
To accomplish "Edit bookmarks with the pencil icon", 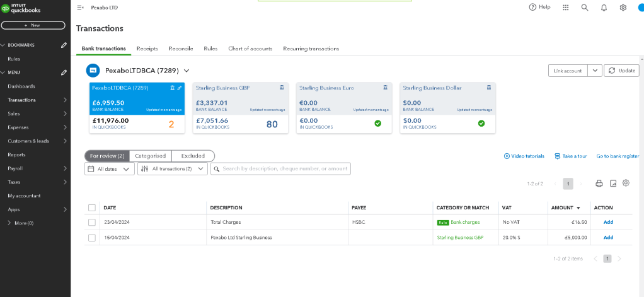I will [x=64, y=45].
